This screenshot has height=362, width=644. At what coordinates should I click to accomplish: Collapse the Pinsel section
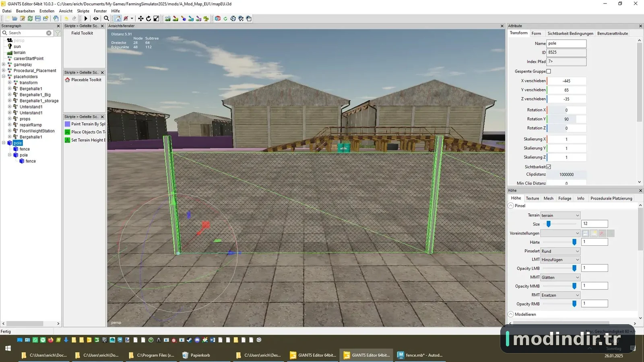click(511, 206)
